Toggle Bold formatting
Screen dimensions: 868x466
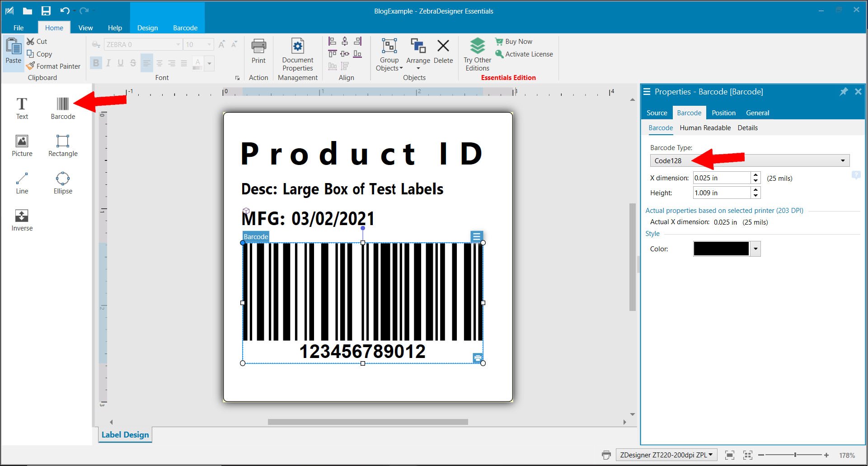(96, 63)
